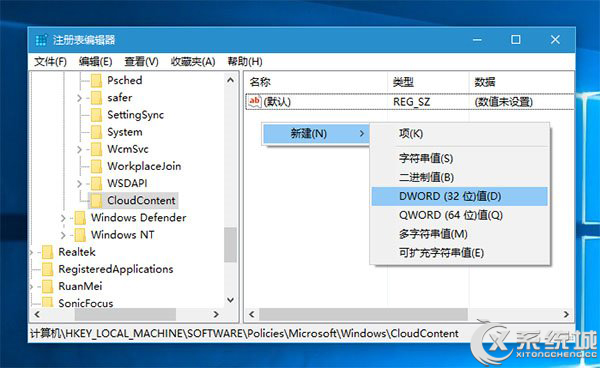
Task: Open the 文件(F) menu
Action: (50, 62)
